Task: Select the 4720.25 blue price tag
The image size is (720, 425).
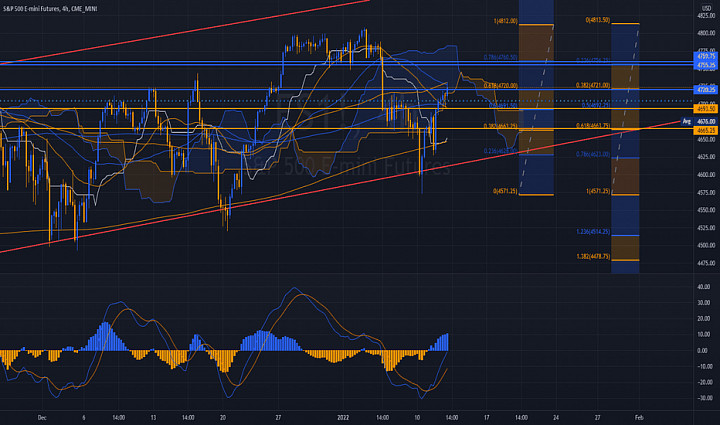Action: [705, 89]
